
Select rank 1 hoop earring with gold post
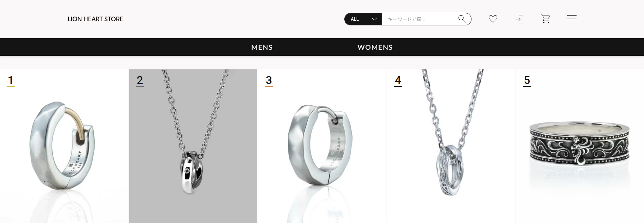(62, 146)
